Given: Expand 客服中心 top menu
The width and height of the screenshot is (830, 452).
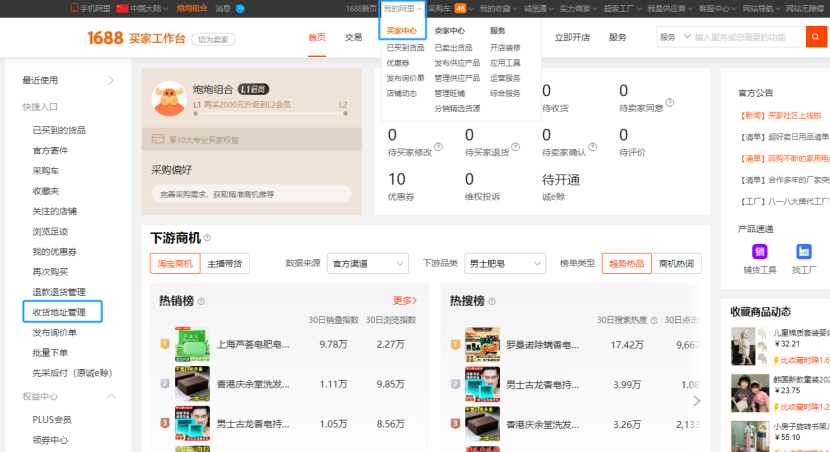Looking at the screenshot, I should click(717, 8).
